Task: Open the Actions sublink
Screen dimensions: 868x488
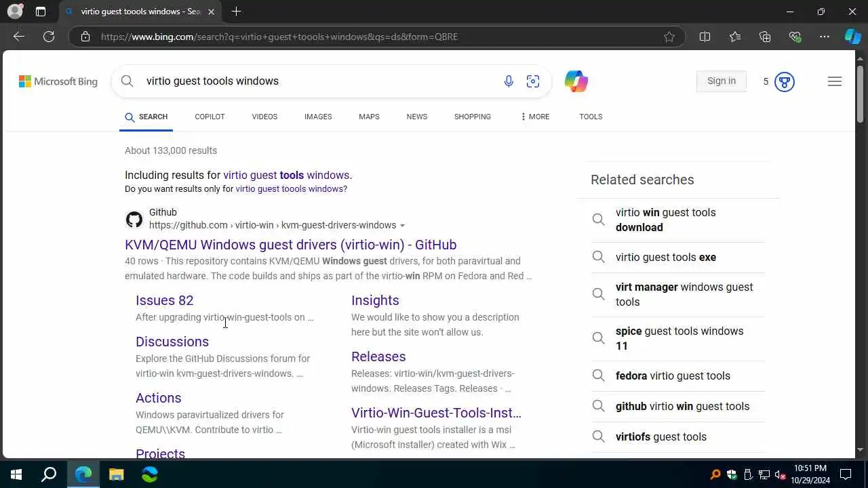Action: tap(158, 398)
